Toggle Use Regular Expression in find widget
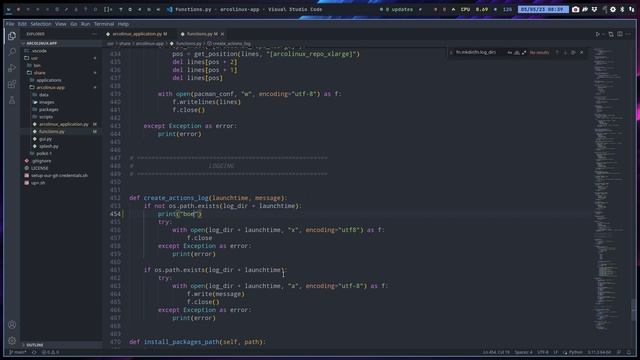 524,53
